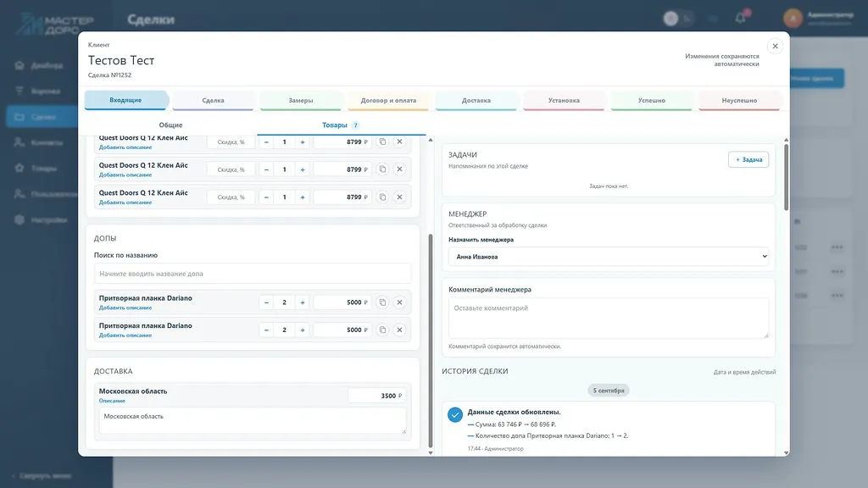Select the Входящие stage tab
868x488 pixels.
point(125,100)
